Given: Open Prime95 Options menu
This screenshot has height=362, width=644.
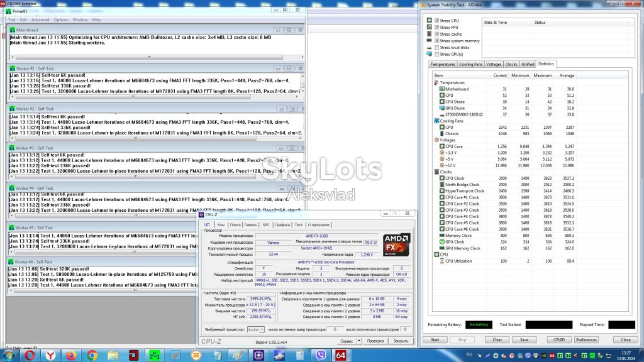Looking at the screenshot, I should tap(61, 19).
